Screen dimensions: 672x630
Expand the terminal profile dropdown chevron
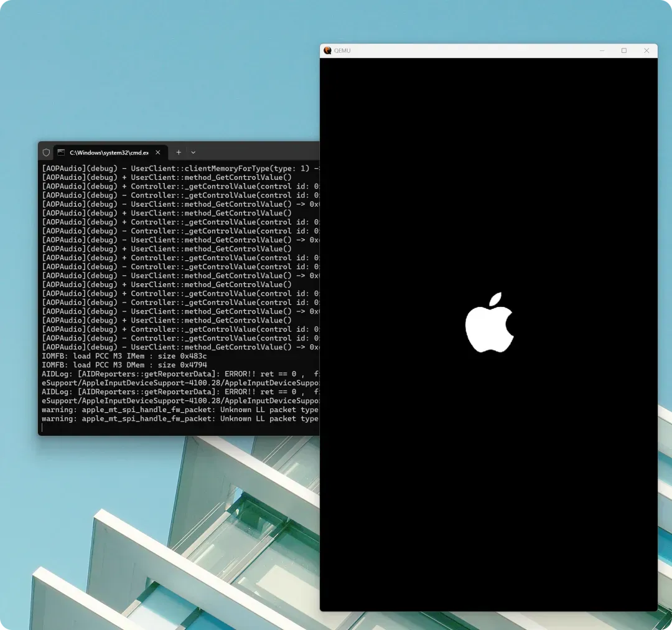(x=194, y=153)
